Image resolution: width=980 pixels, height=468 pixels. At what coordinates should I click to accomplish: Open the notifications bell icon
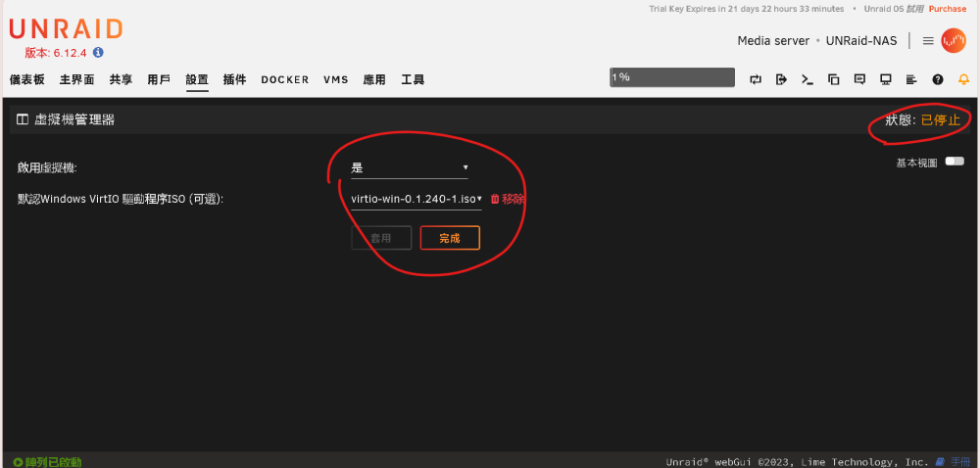(x=963, y=79)
